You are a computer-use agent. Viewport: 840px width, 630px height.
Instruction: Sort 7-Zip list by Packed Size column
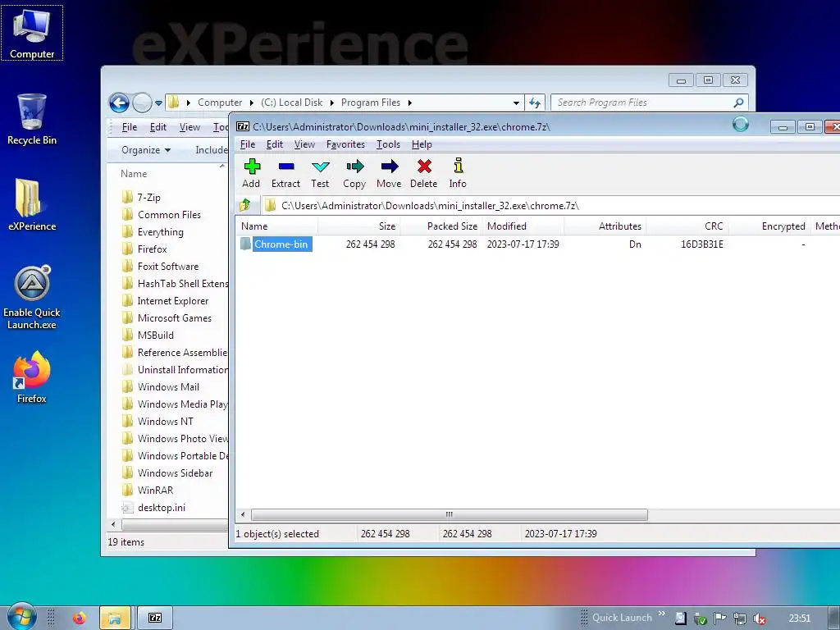tap(441, 226)
